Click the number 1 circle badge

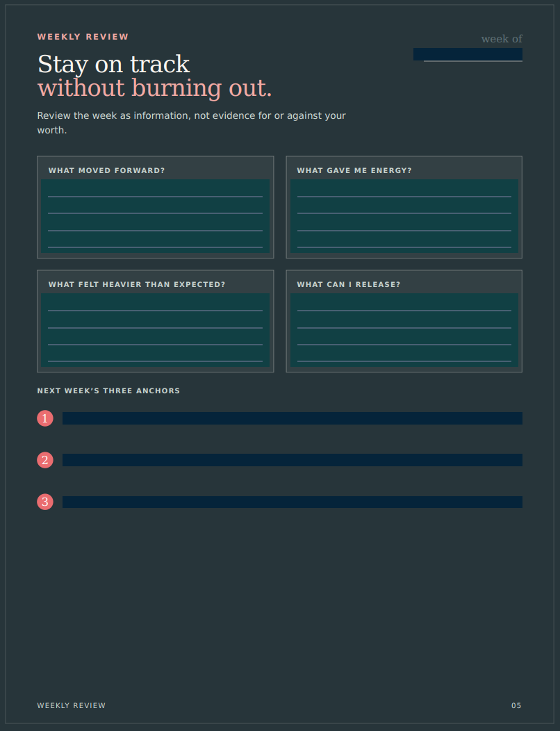pyautogui.click(x=45, y=418)
